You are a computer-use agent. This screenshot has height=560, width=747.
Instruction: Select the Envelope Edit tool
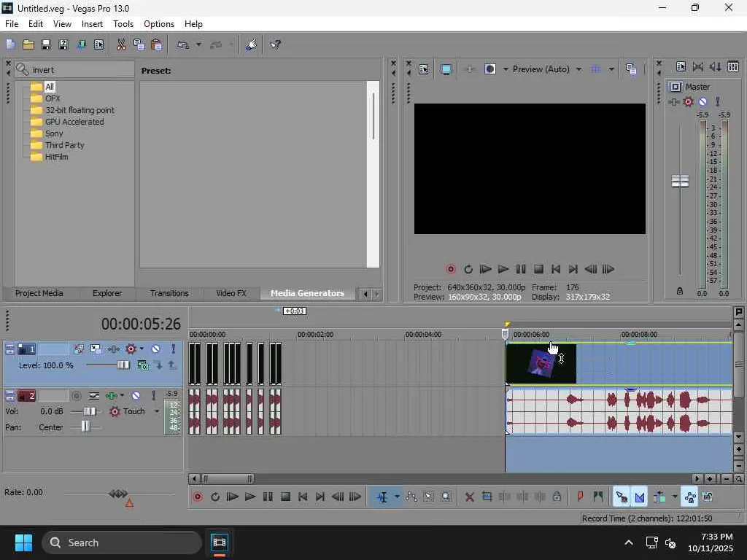tap(411, 497)
